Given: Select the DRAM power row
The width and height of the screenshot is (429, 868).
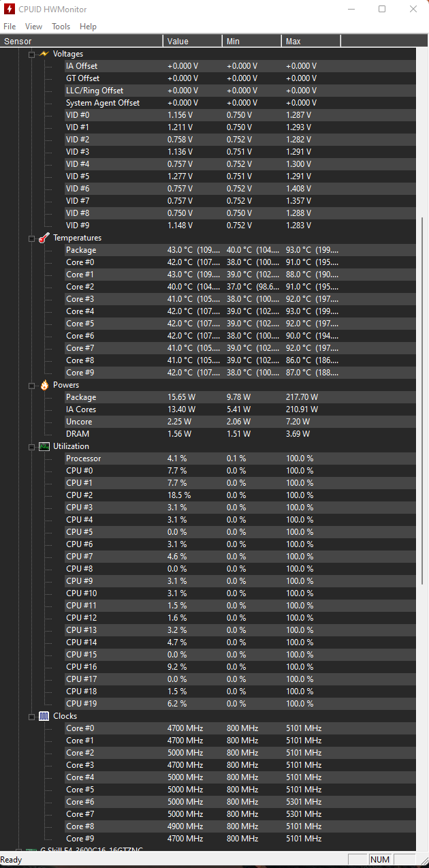Looking at the screenshot, I should click(240, 434).
